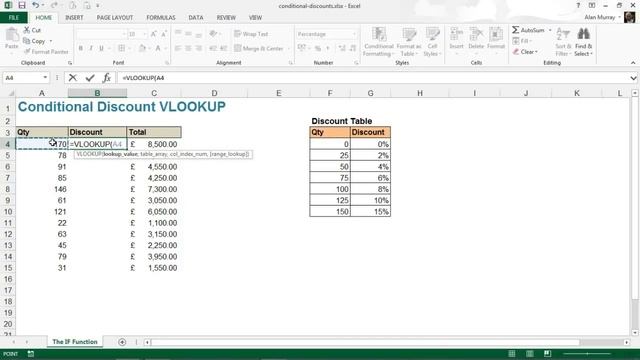Switch to the DATA tab
640x360 pixels.
[x=196, y=18]
